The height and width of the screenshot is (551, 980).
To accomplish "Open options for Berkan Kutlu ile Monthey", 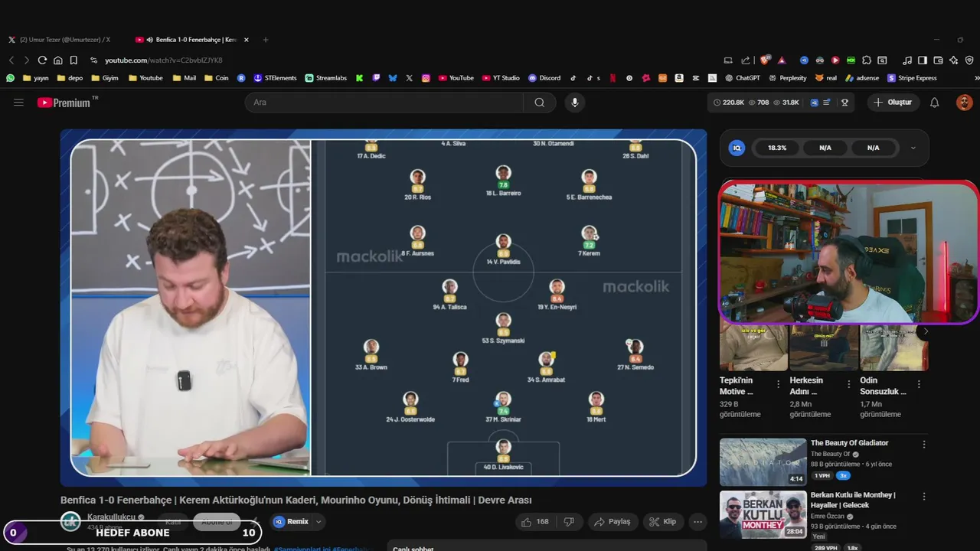I will [924, 497].
